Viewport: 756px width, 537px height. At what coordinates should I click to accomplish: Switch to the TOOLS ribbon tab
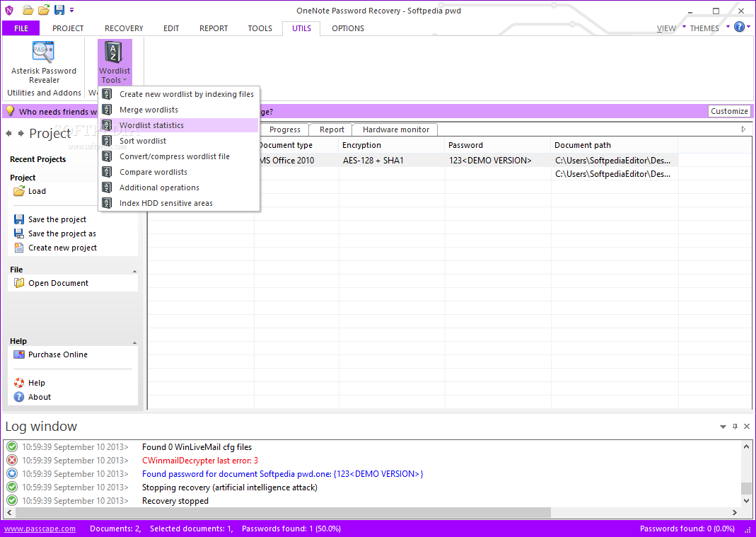[x=260, y=28]
